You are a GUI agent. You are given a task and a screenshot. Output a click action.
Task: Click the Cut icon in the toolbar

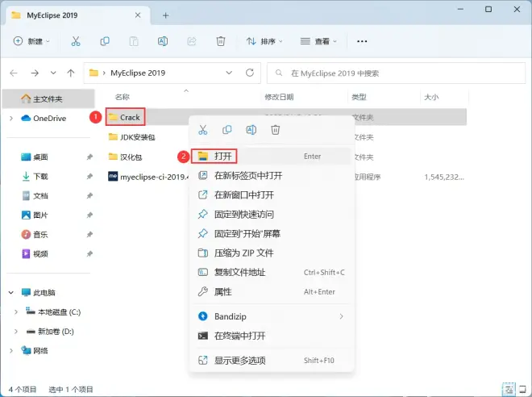tap(76, 41)
